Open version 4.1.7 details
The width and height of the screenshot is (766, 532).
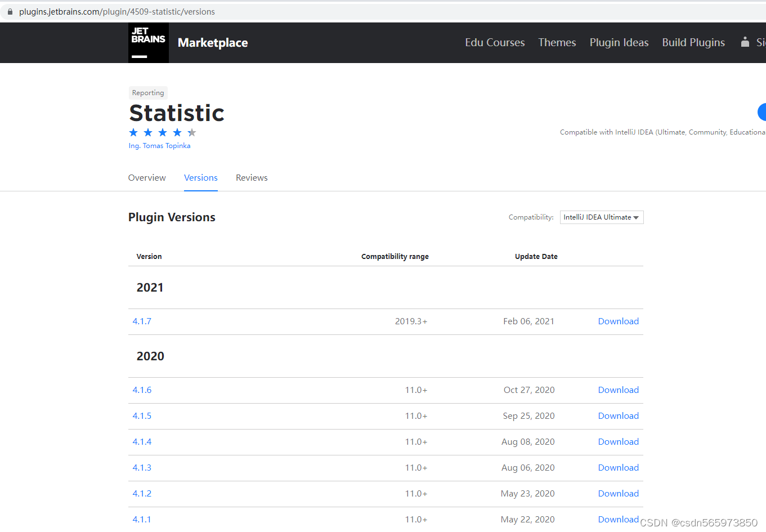point(142,321)
